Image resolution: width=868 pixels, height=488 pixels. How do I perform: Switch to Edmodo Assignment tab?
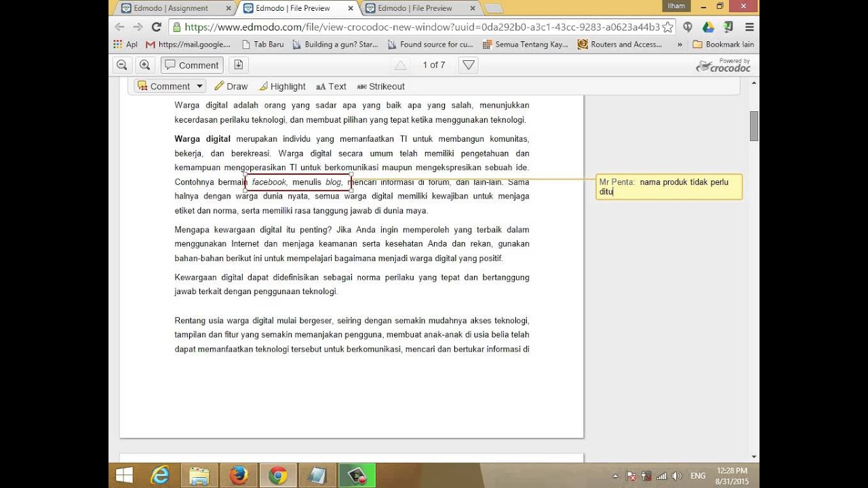click(171, 8)
